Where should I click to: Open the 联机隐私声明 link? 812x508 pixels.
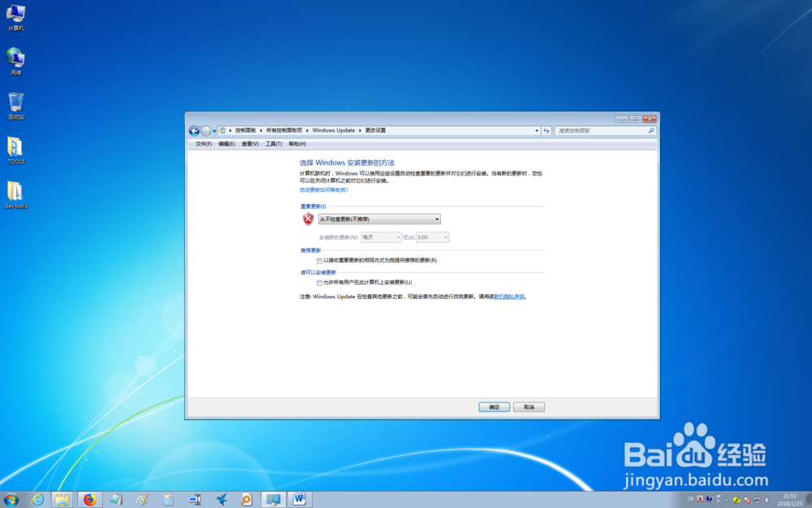point(509,297)
